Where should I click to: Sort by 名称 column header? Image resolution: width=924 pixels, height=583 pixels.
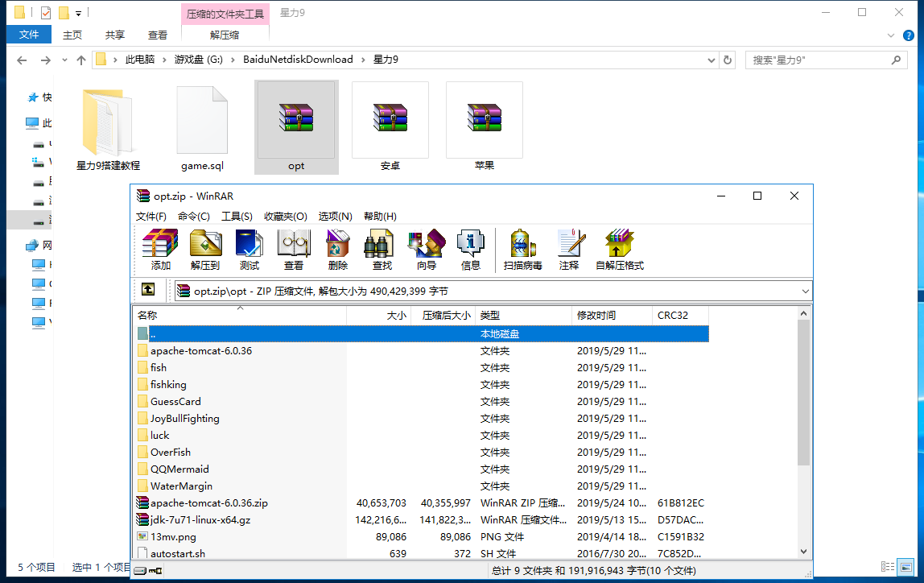(x=239, y=316)
